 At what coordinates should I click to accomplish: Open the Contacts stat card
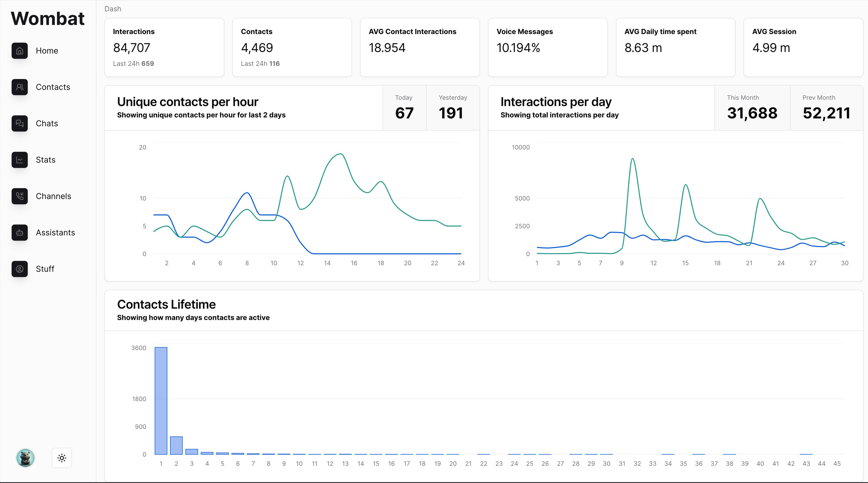point(292,47)
